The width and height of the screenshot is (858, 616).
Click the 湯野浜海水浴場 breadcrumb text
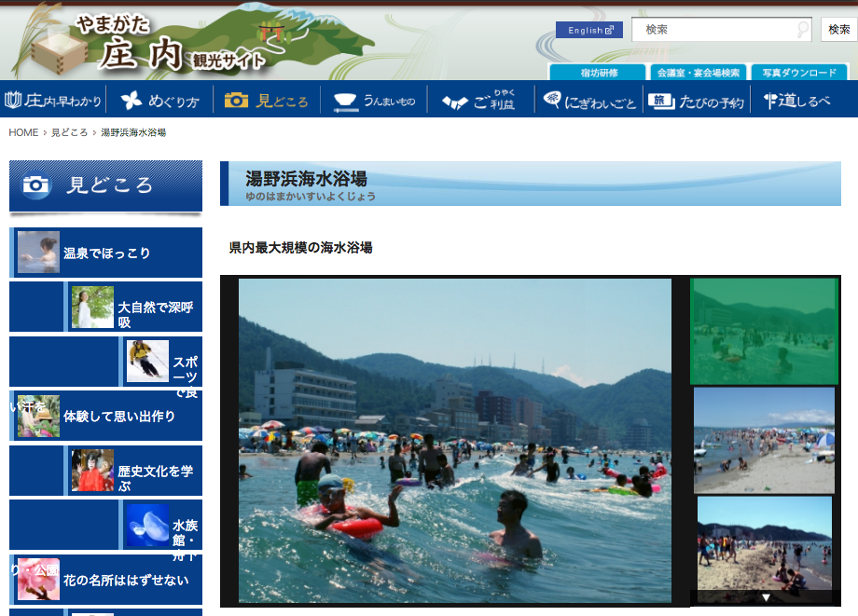[133, 132]
